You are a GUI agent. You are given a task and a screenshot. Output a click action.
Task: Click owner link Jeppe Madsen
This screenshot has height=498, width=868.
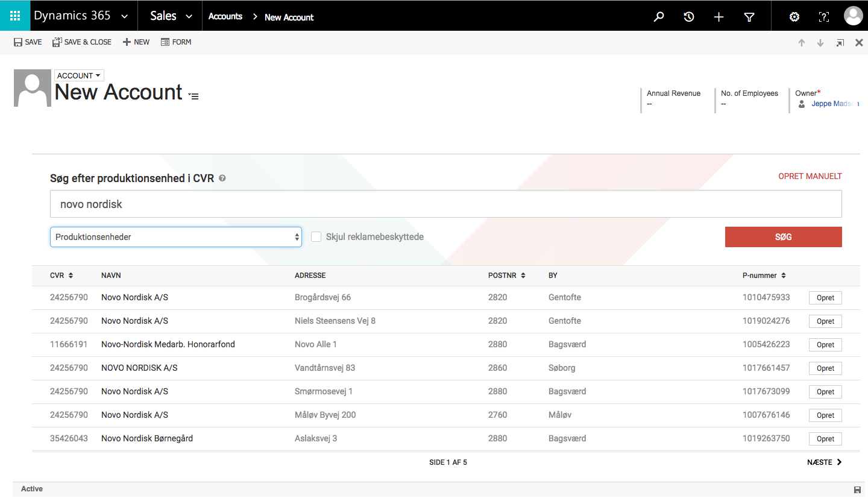[835, 104]
